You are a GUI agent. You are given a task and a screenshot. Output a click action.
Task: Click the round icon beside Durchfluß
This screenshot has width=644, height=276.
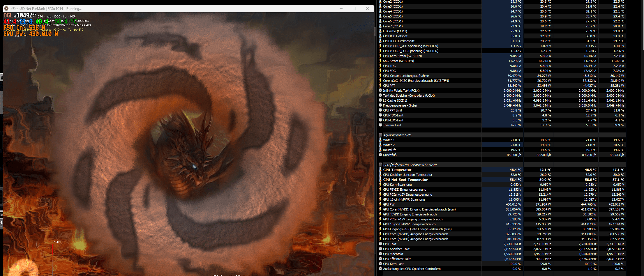(x=380, y=155)
